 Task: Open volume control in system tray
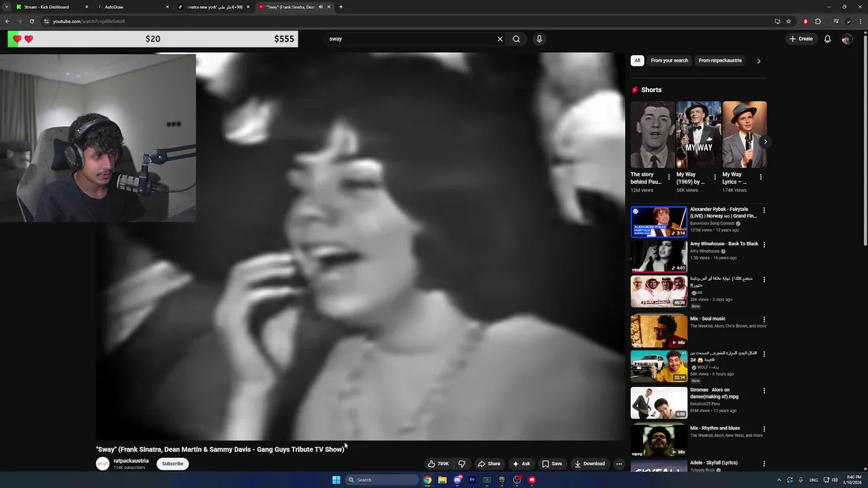click(834, 480)
